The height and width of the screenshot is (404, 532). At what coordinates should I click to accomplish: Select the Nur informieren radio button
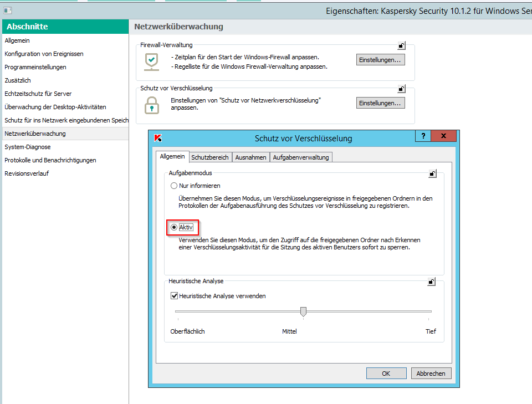point(174,186)
